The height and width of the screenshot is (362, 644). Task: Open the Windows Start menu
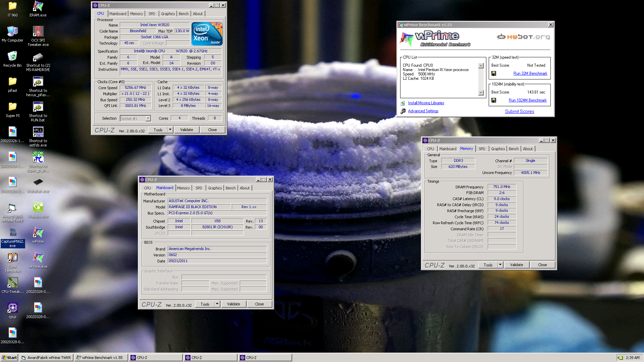(x=9, y=358)
